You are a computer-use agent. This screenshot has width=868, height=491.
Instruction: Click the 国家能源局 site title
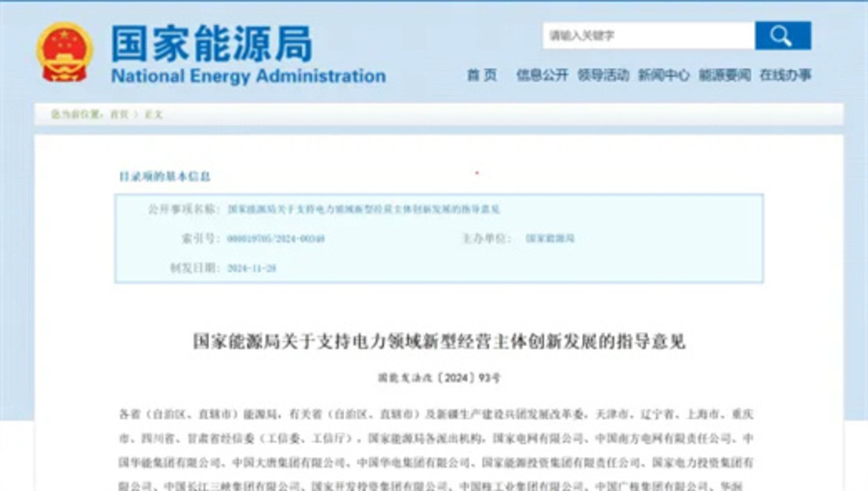(x=211, y=43)
